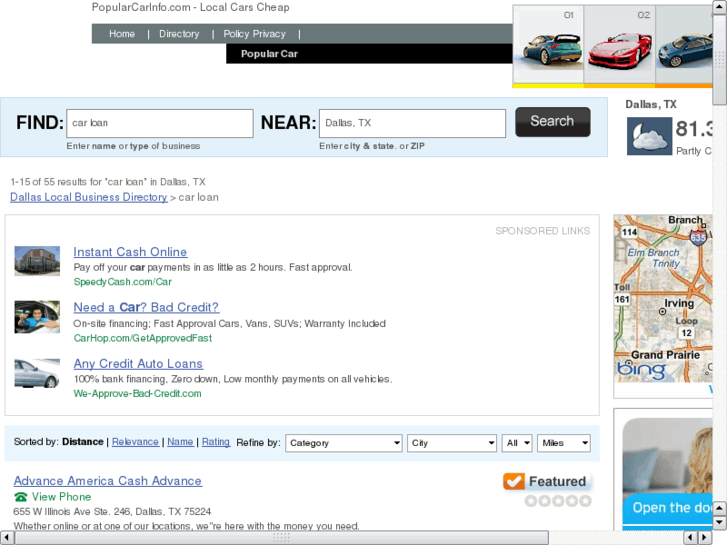Click the horizontal scrollbar left arrow
727x545 pixels.
(x=6, y=538)
